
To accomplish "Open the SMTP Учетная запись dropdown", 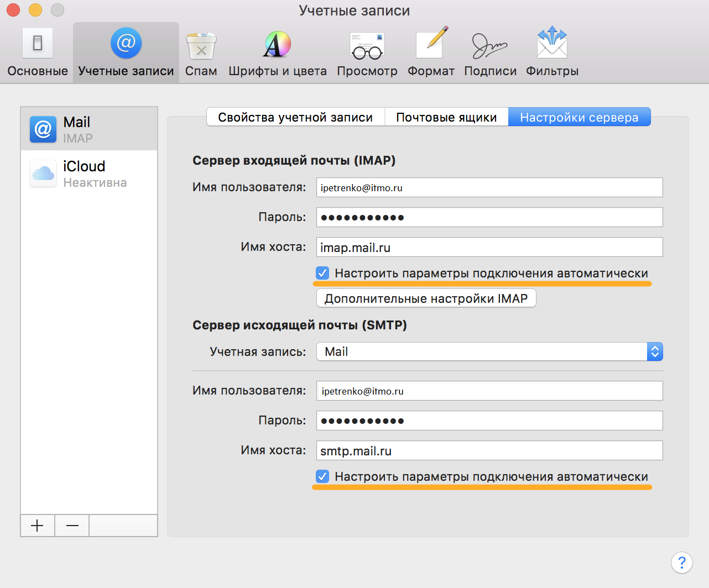I will click(x=489, y=351).
